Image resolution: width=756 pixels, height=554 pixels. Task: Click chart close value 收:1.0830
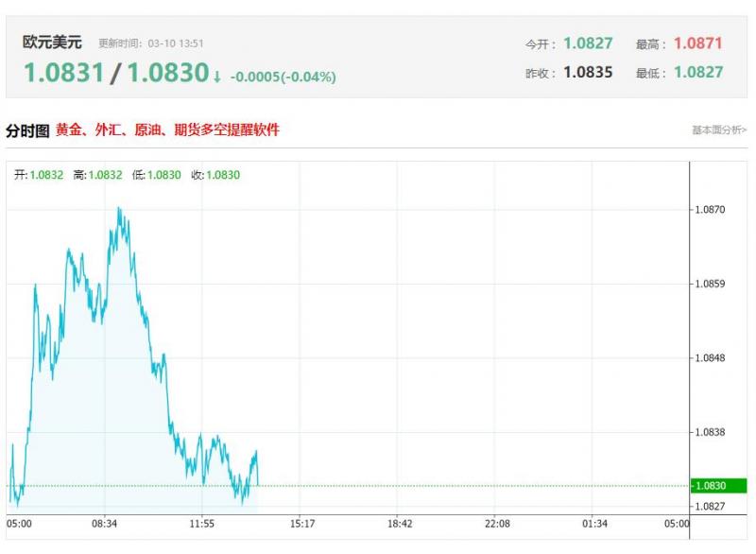pos(215,175)
